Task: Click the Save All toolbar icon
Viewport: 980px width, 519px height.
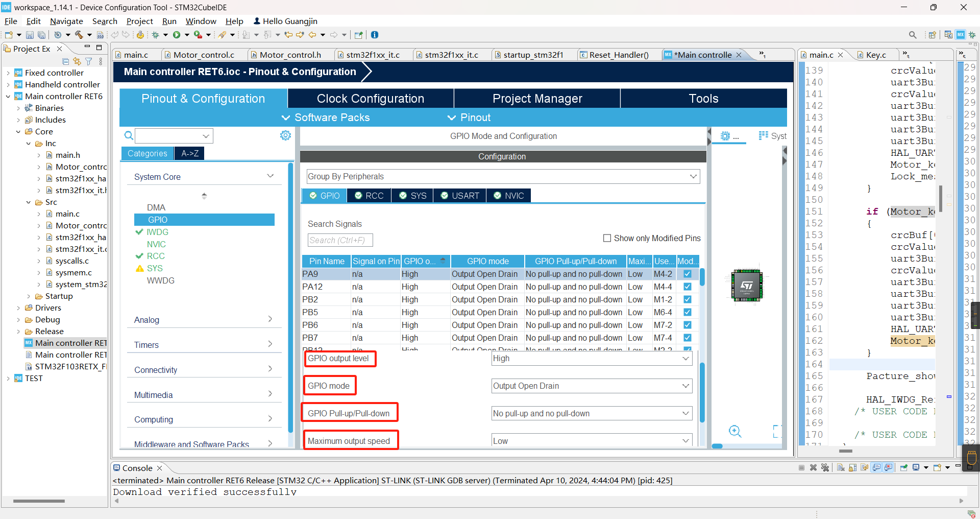Action: (x=41, y=35)
